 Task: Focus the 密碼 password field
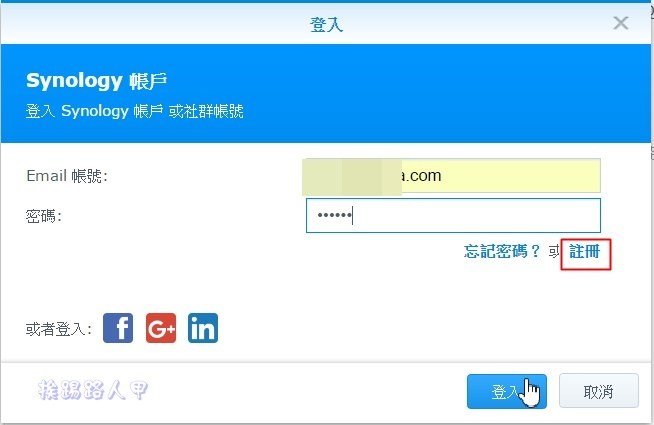click(453, 216)
